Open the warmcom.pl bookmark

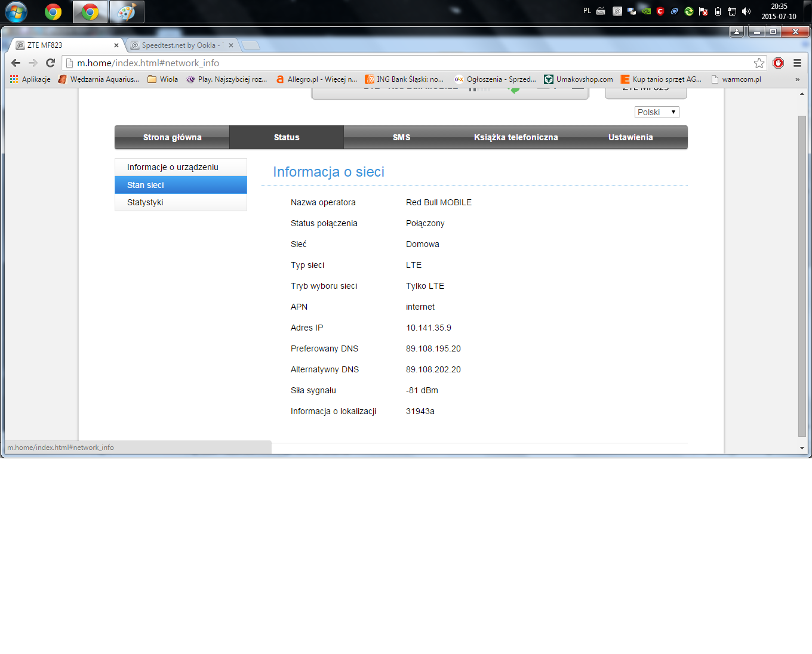[x=736, y=79]
